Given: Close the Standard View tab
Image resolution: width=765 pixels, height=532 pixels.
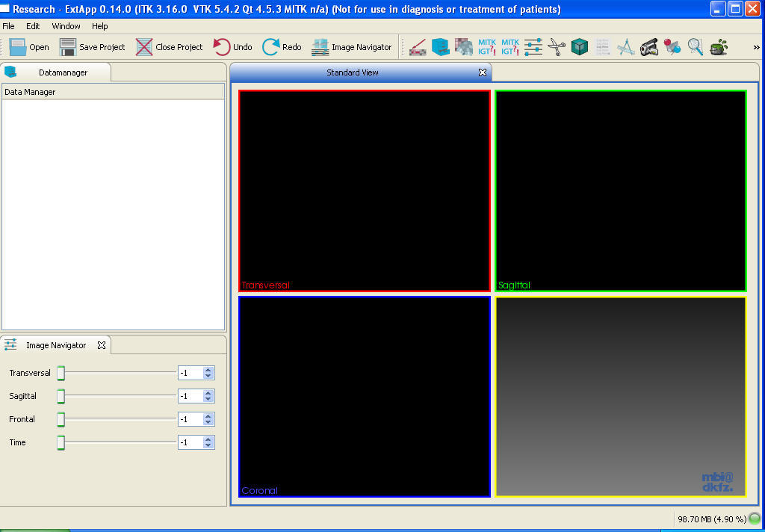Looking at the screenshot, I should click(x=482, y=72).
